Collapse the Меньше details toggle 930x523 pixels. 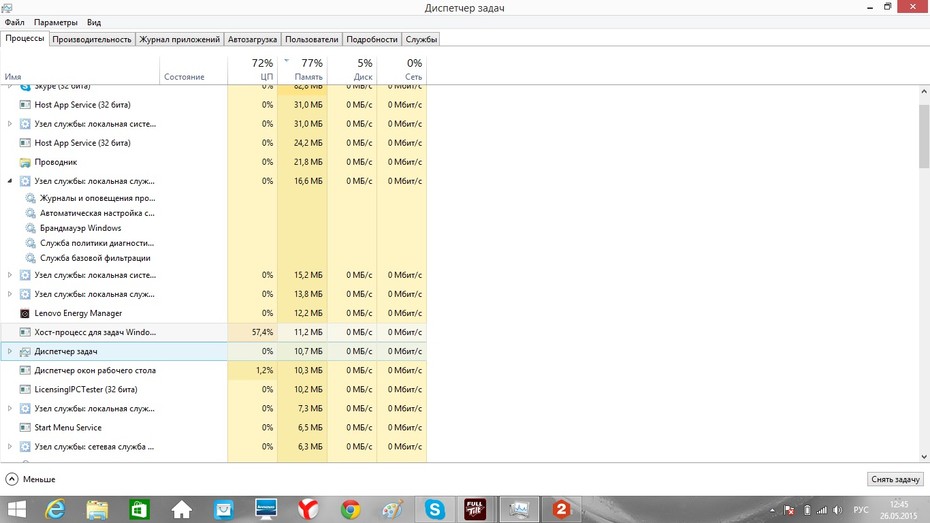coord(30,479)
